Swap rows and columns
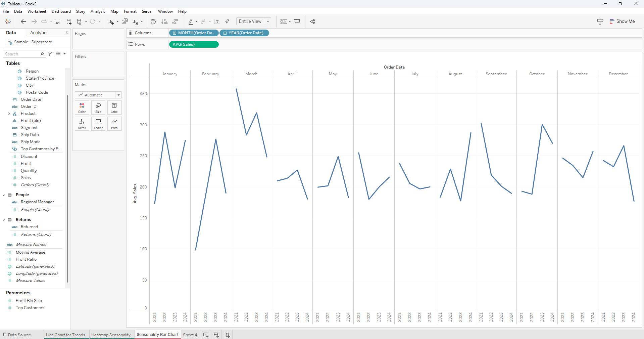644x339 pixels. [153, 22]
